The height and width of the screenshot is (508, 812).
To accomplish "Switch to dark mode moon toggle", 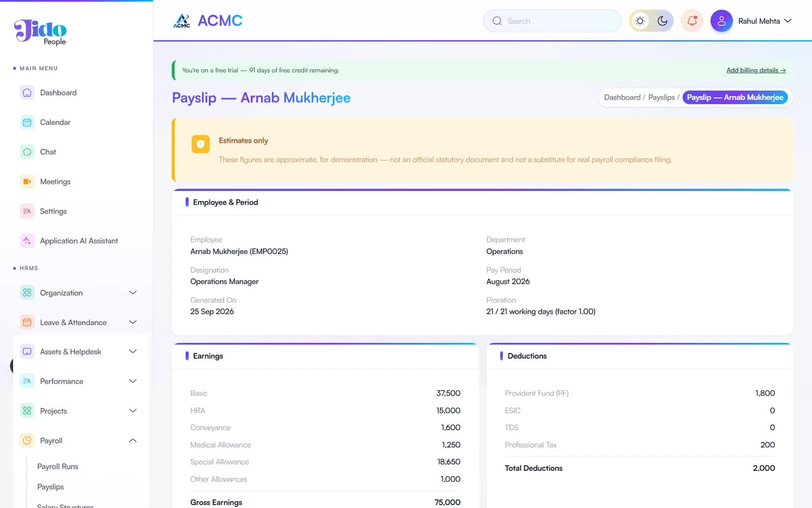I will tap(662, 21).
